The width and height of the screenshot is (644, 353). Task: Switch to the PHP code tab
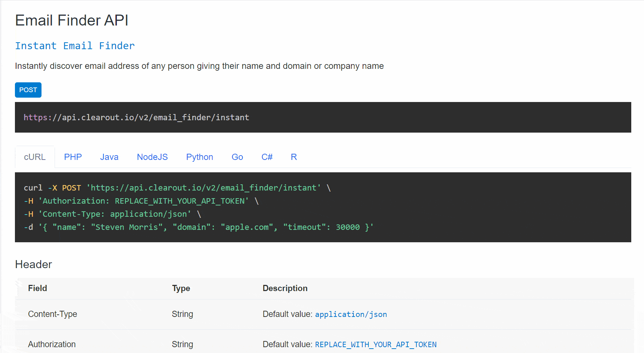click(x=72, y=157)
